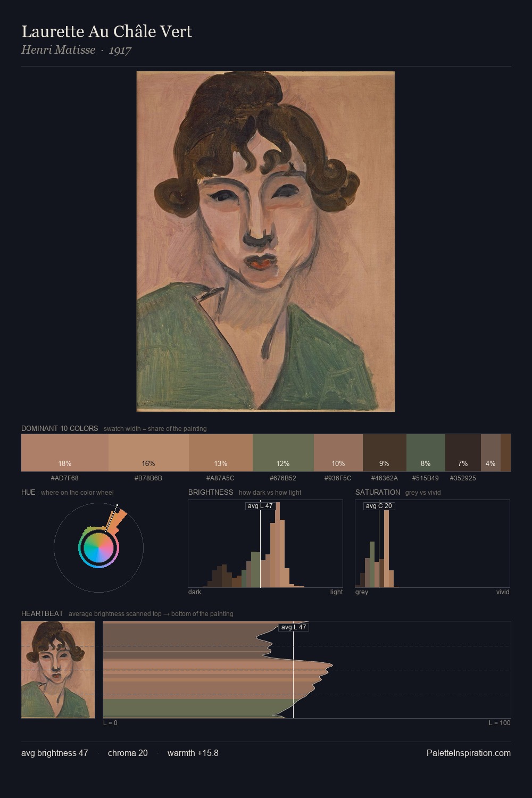Screen dimensions: 532x798
Task: Click the title Laurette Au Châle Vert
Action: point(106,32)
